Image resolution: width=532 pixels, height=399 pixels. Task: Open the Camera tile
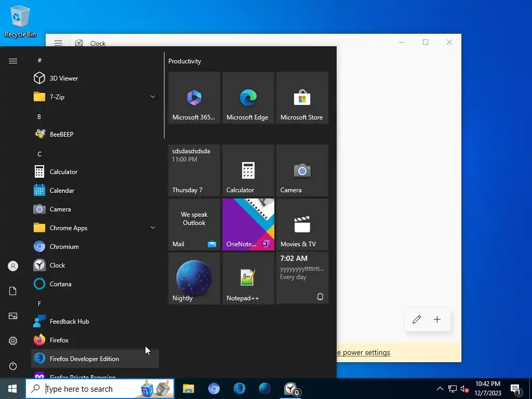(302, 170)
